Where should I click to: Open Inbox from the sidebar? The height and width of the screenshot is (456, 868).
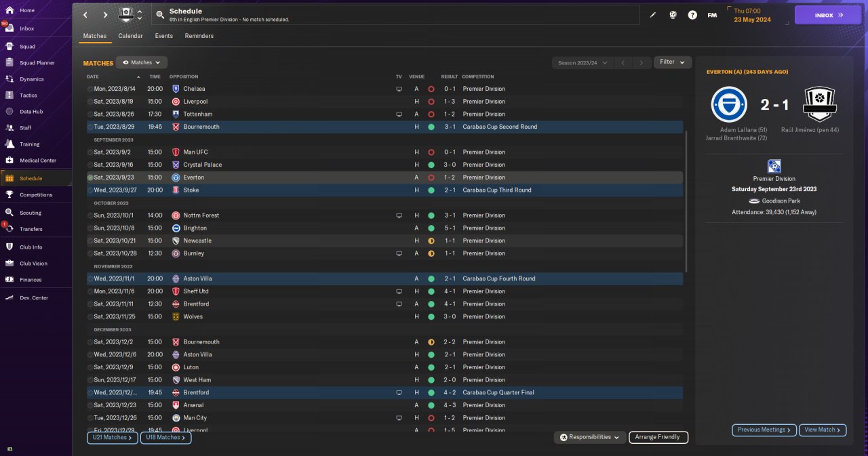pos(27,28)
